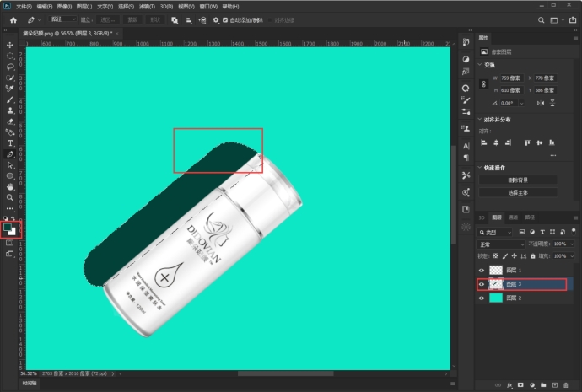
Task: Open the pen settings gear
Action: [x=216, y=20]
